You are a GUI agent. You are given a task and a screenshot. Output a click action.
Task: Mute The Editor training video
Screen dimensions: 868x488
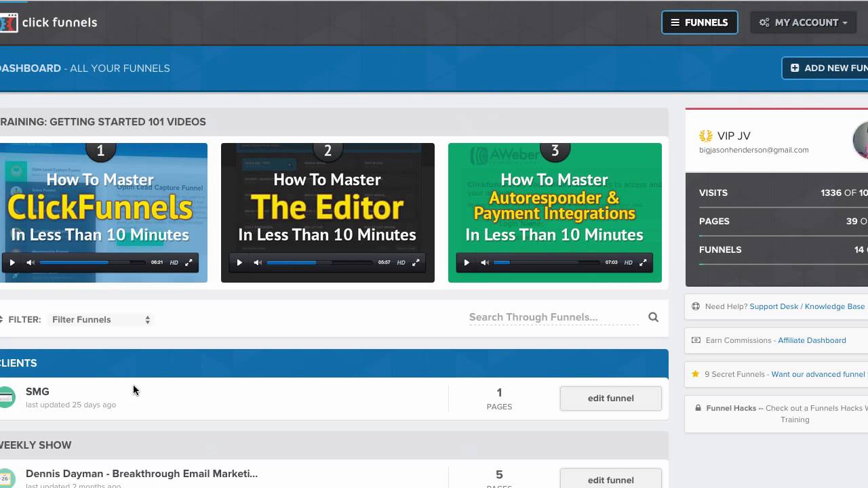click(258, 262)
